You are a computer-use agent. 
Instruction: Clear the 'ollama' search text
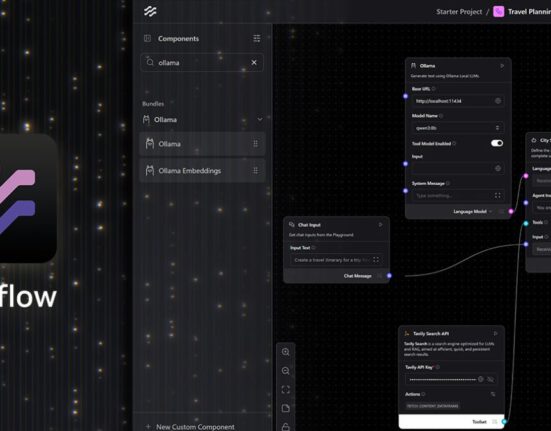pos(254,63)
